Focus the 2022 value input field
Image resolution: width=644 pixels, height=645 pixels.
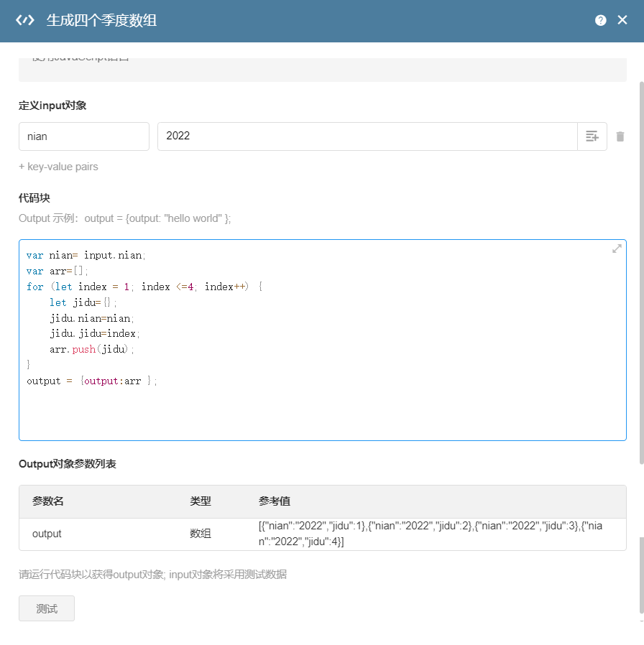[x=367, y=136]
